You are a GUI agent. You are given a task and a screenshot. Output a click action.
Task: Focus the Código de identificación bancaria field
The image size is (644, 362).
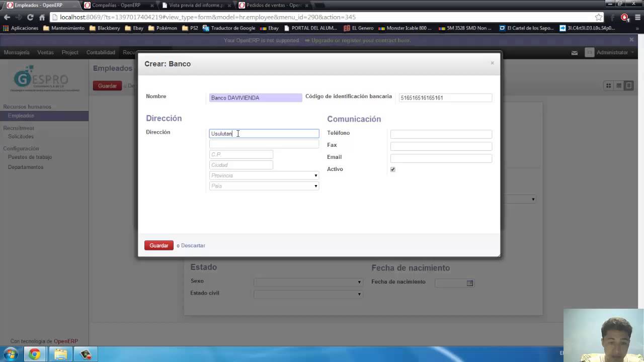point(445,98)
